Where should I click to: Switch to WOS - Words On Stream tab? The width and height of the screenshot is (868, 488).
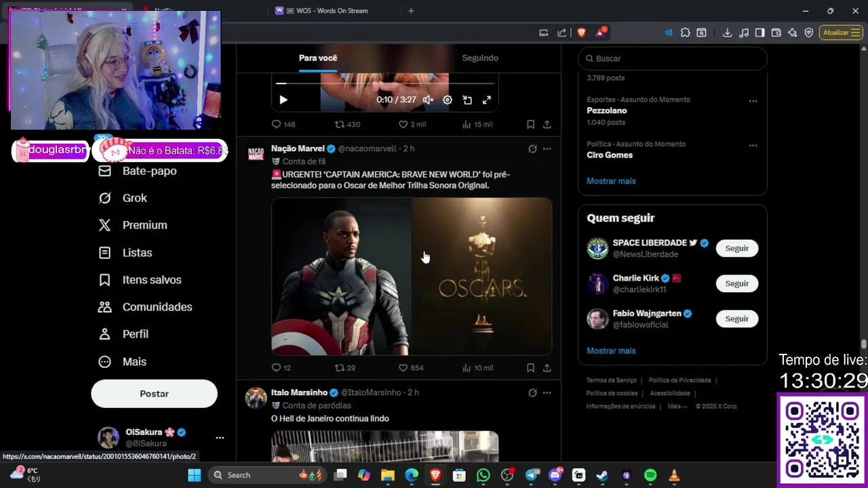click(332, 11)
